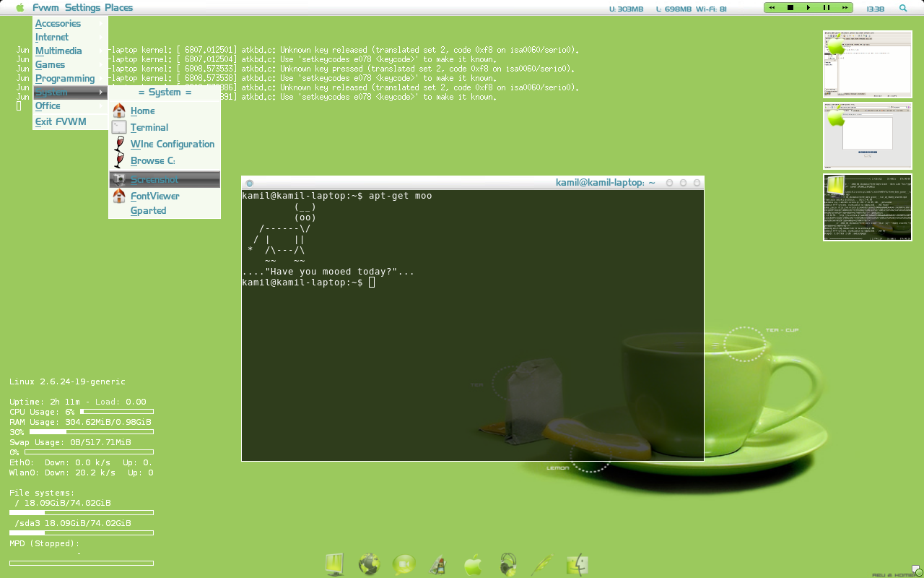Click the Wi-Fi: 81 indicator
The width and height of the screenshot is (924, 578).
[712, 9]
